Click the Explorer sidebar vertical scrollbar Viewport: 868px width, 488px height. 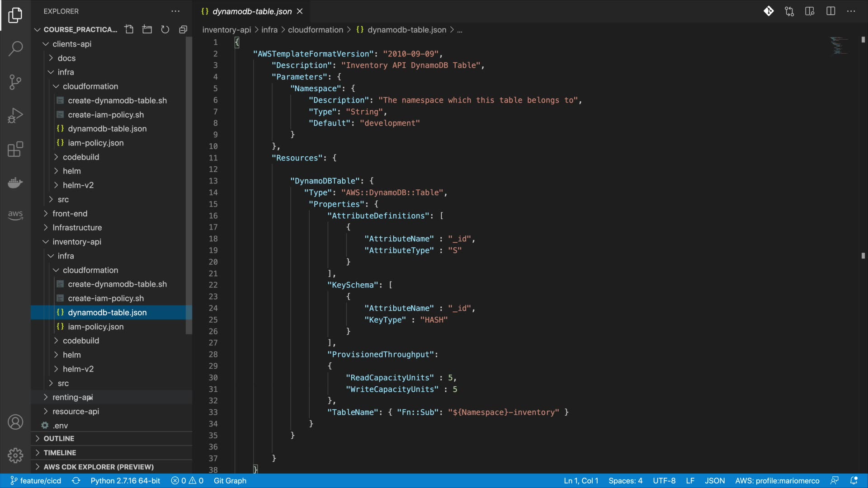[189, 185]
